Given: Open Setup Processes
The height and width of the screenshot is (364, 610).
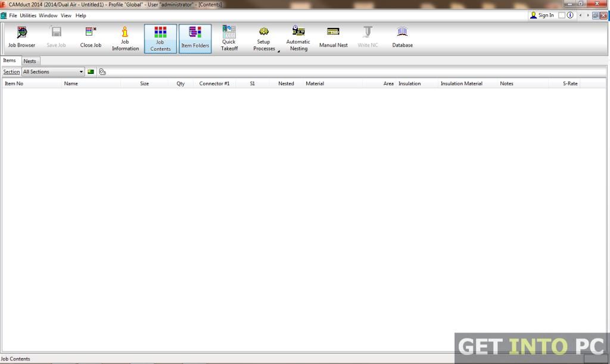Looking at the screenshot, I should [263, 38].
